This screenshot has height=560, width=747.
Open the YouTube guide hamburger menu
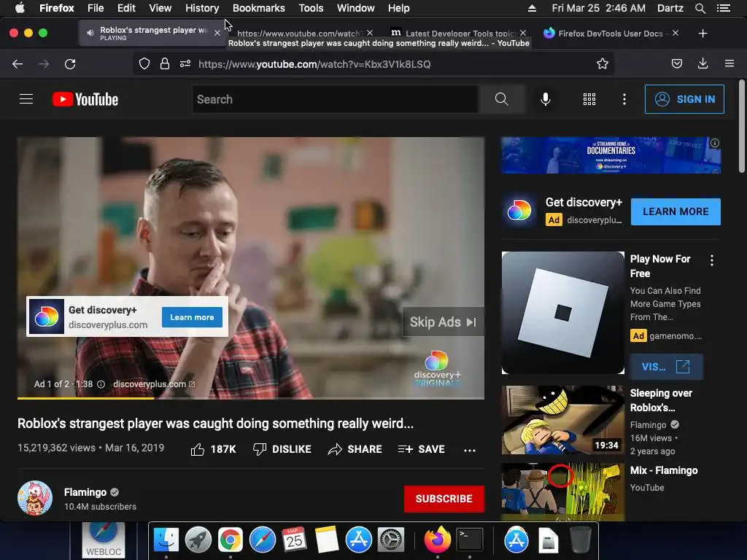pyautogui.click(x=26, y=99)
